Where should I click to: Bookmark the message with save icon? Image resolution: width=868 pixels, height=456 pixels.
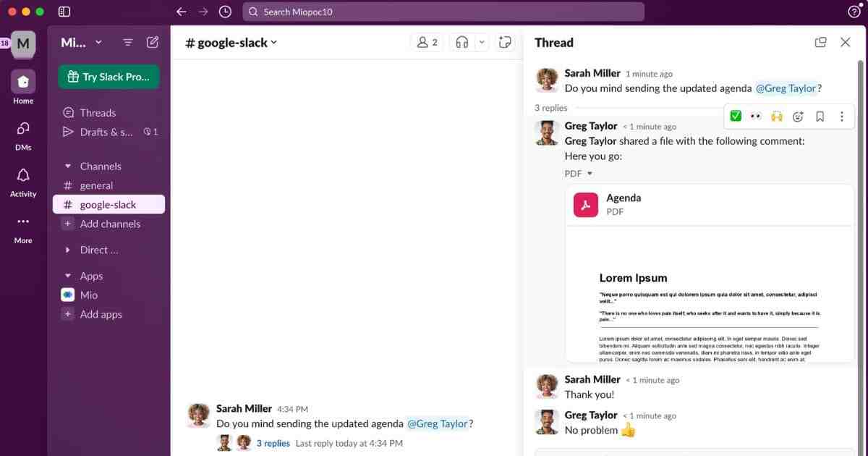click(x=820, y=117)
